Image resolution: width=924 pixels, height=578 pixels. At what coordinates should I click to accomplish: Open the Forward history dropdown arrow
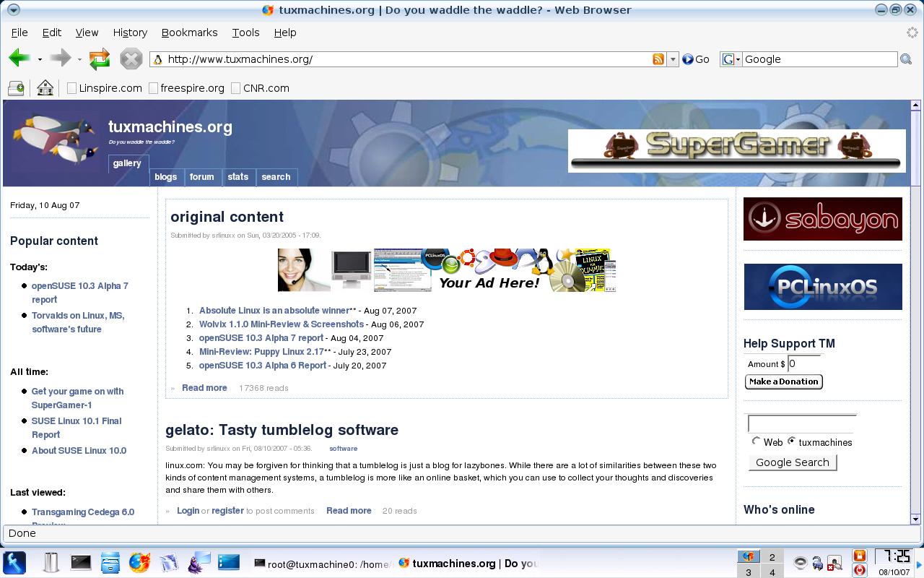pyautogui.click(x=79, y=59)
